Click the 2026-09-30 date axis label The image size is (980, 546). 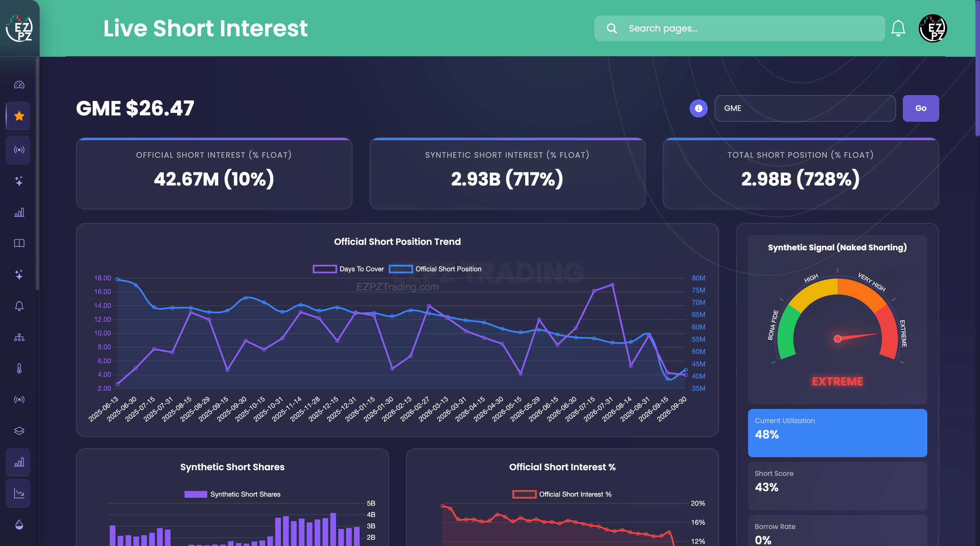point(673,409)
